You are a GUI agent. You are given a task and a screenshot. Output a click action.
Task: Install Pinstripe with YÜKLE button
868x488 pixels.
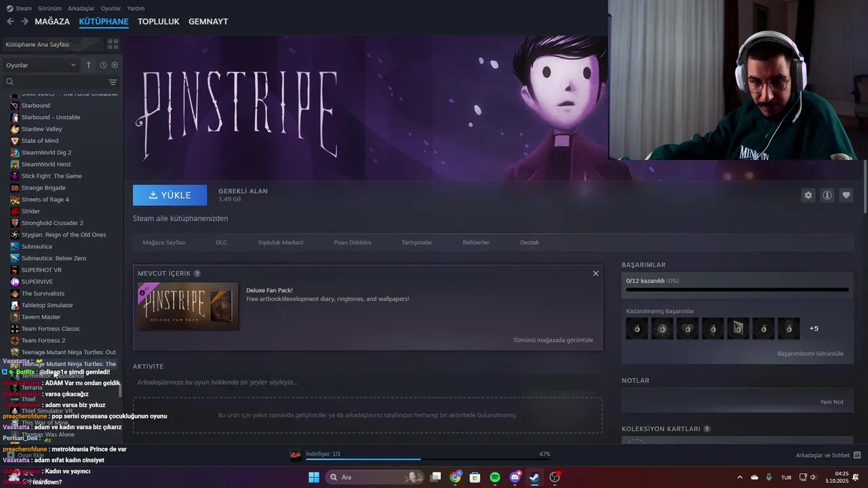point(170,195)
